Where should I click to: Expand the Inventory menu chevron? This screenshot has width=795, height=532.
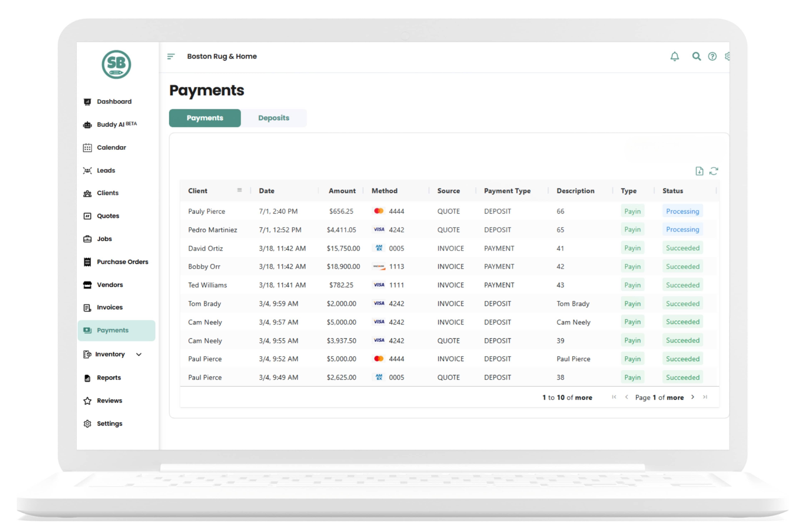click(139, 354)
